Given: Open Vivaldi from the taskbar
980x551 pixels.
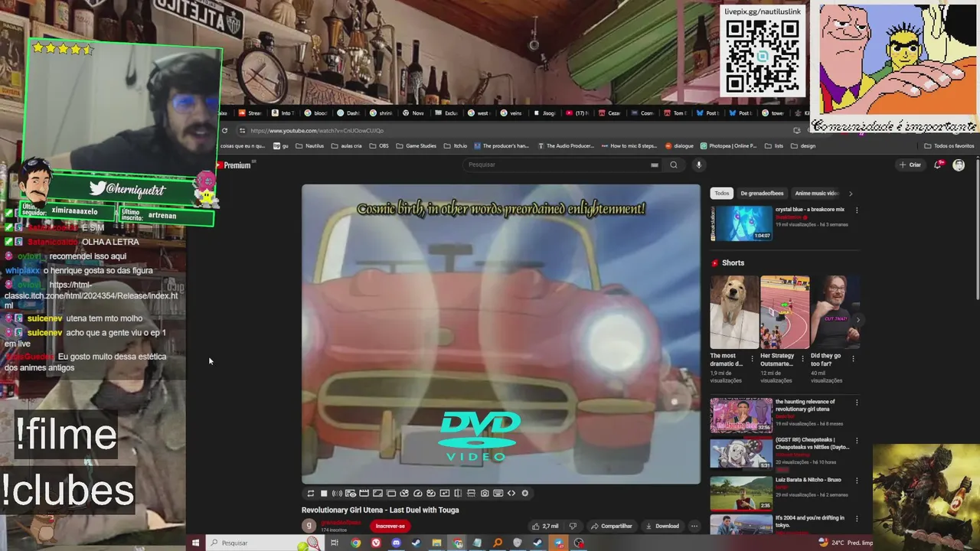Looking at the screenshot, I should 376,543.
